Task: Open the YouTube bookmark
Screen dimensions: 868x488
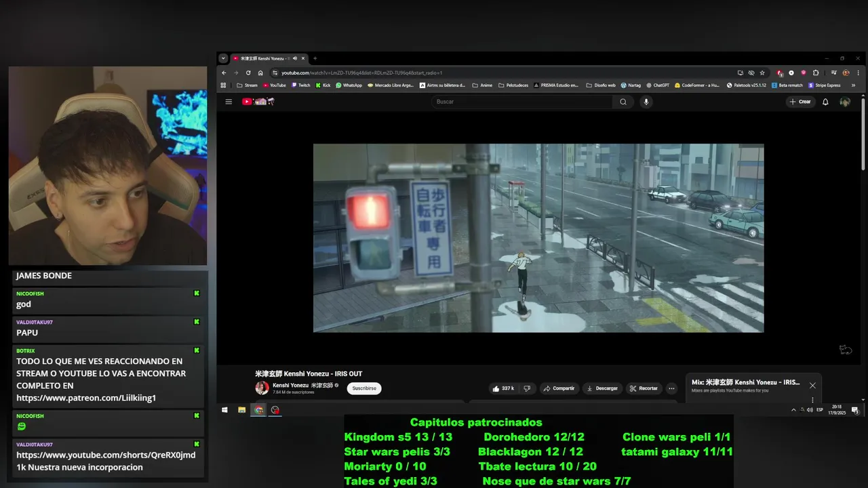Action: pyautogui.click(x=275, y=85)
